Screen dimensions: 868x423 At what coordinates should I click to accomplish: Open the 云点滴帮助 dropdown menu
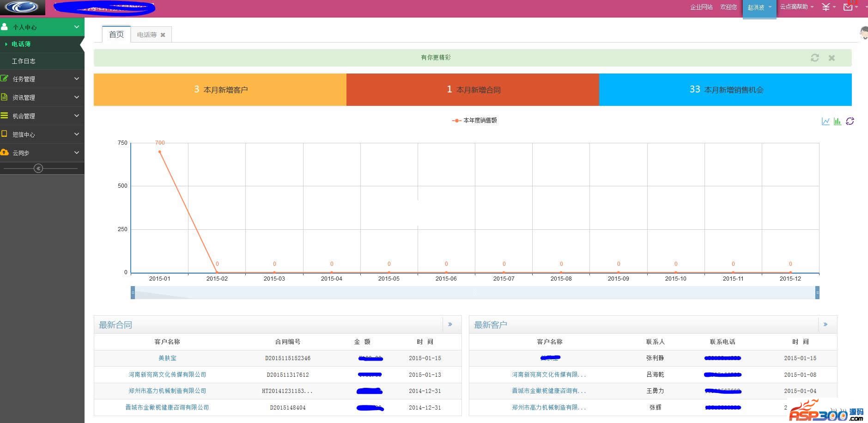click(x=796, y=7)
